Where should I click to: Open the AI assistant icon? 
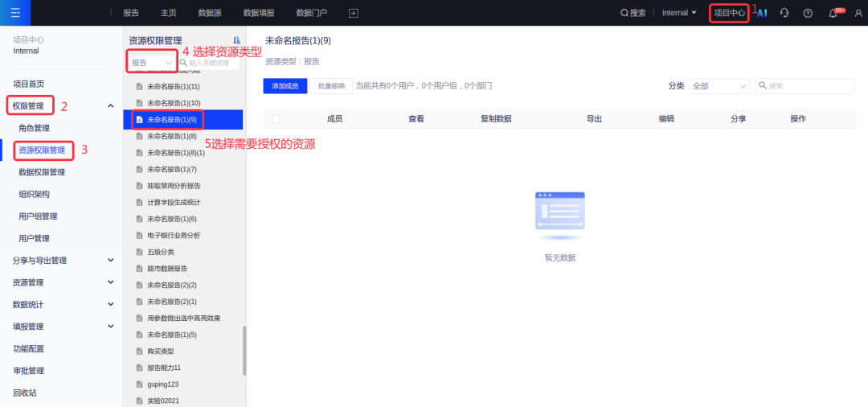tap(762, 13)
